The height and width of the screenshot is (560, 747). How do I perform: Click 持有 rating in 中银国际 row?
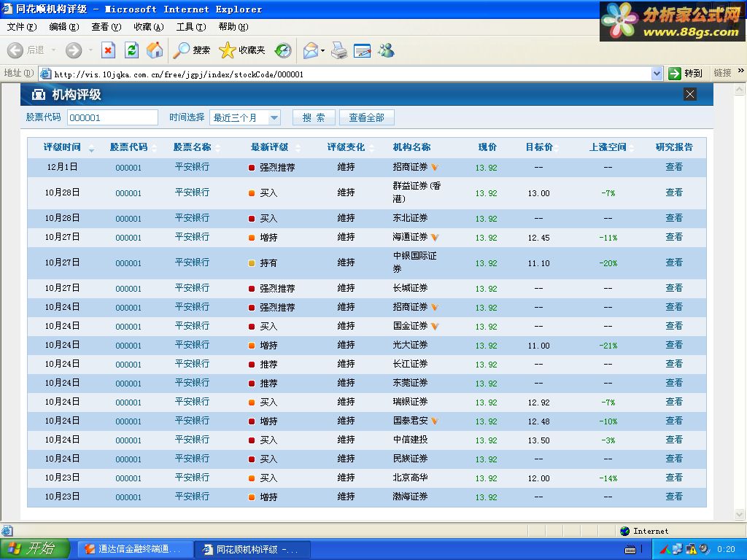268,262
